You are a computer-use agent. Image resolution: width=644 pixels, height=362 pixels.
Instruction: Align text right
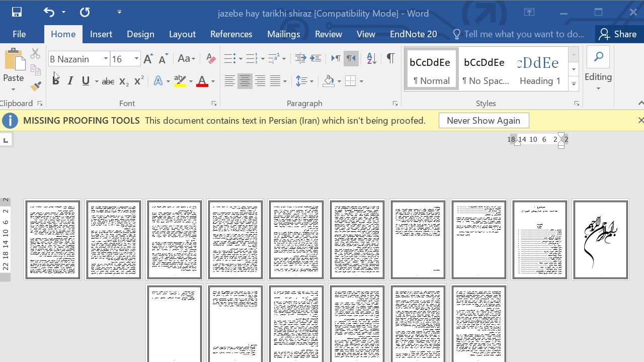click(x=260, y=81)
